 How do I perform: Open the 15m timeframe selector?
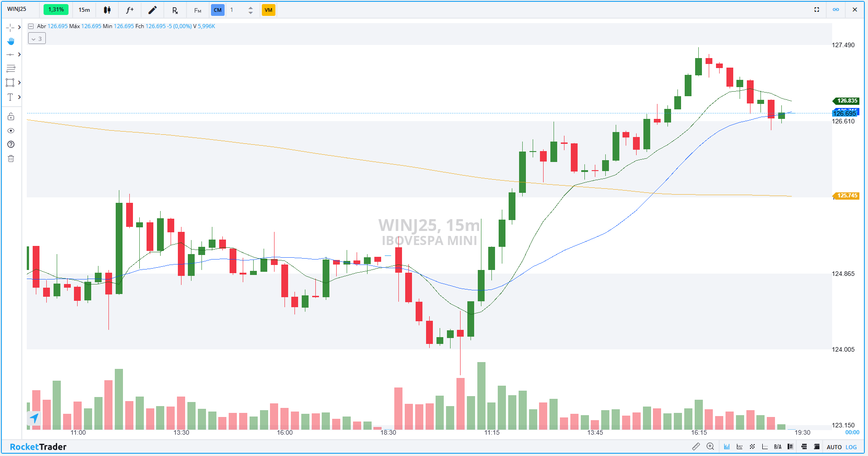click(x=84, y=10)
